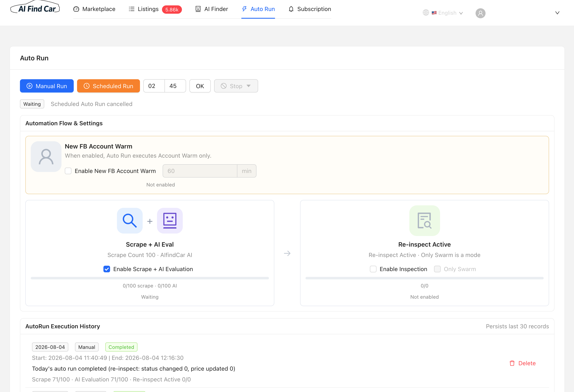Open the Subscription tab
The width and height of the screenshot is (574, 392).
click(x=310, y=9)
